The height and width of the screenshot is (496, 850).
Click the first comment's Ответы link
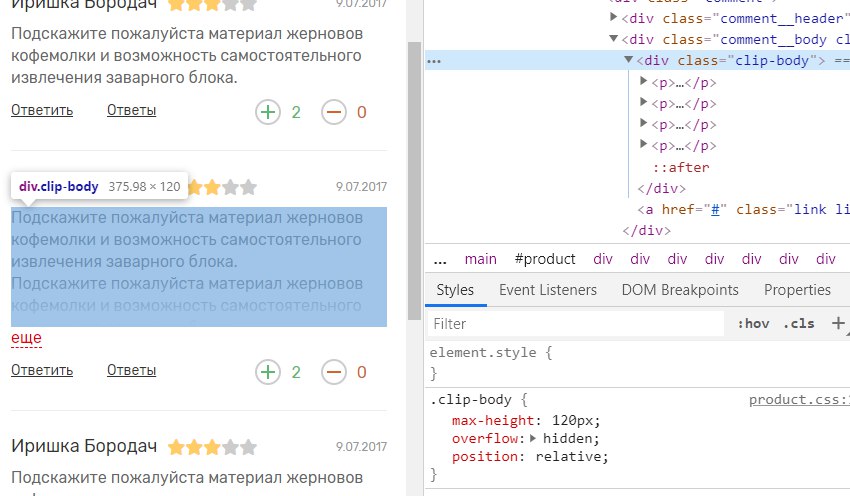point(131,110)
